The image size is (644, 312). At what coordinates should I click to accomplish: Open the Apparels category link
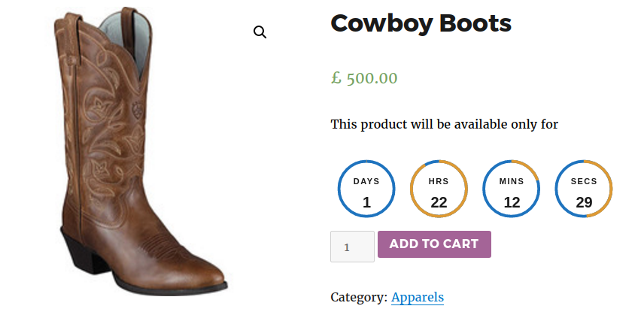coord(418,297)
